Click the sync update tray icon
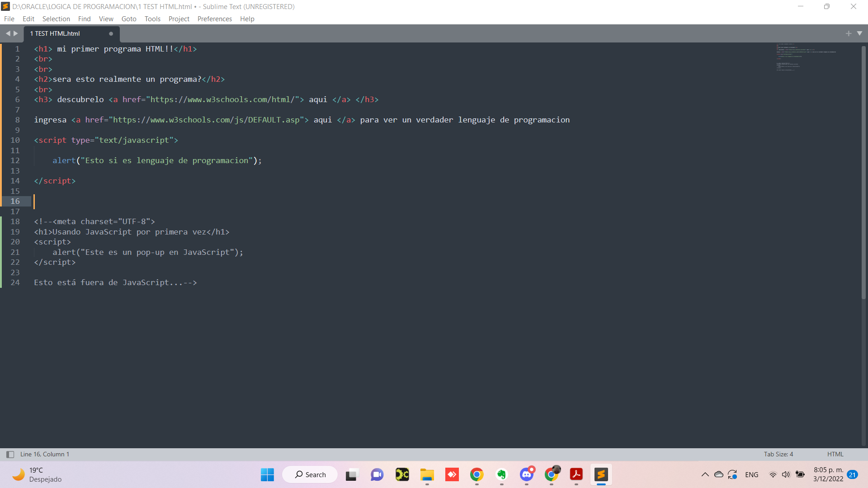This screenshot has width=868, height=488. tap(732, 474)
